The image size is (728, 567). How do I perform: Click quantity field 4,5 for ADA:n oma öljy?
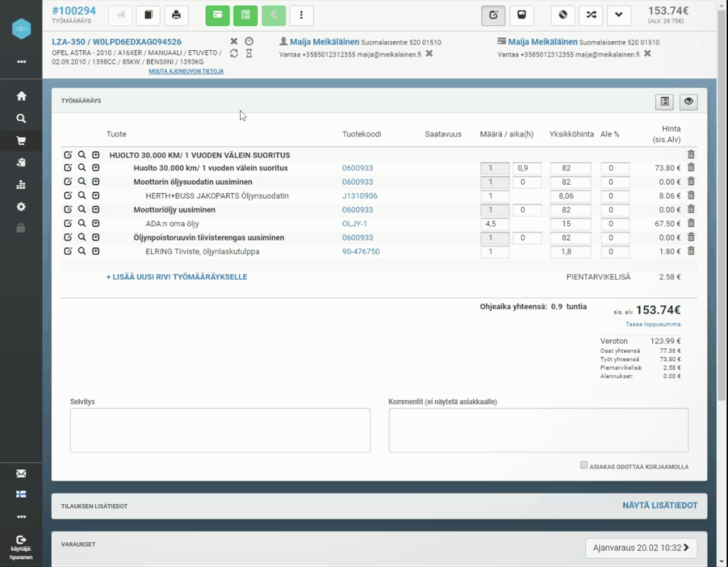click(x=495, y=224)
